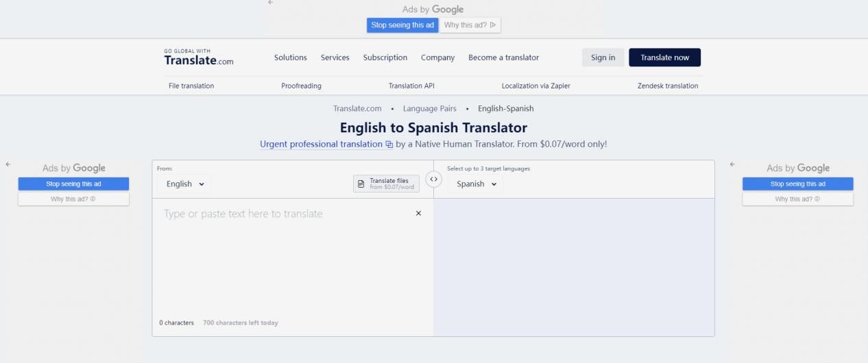Open the Solutions menu

click(291, 58)
